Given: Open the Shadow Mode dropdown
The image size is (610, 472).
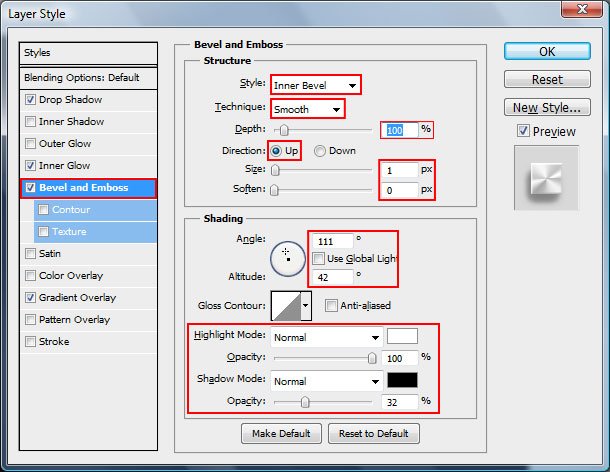Looking at the screenshot, I should click(327, 381).
